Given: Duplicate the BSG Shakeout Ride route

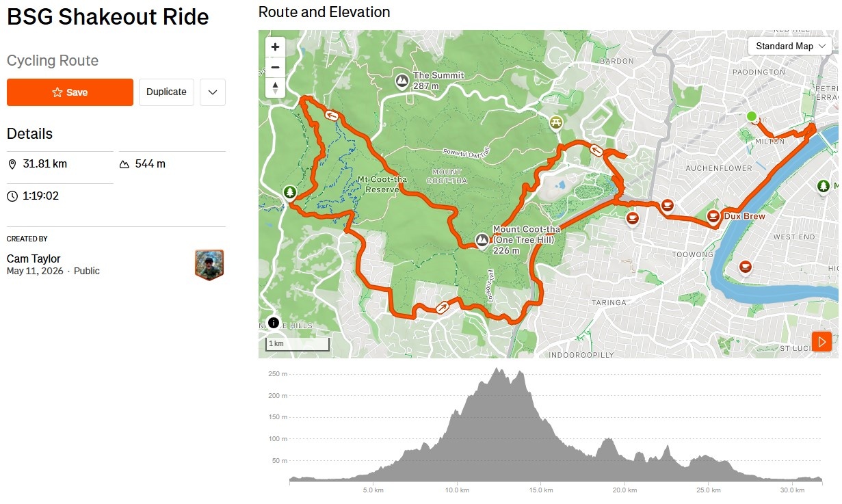Looking at the screenshot, I should pyautogui.click(x=166, y=92).
